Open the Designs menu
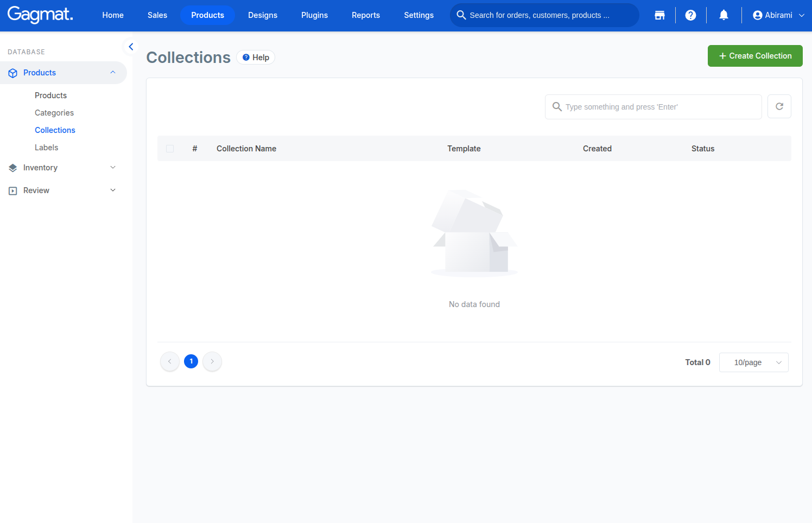The image size is (812, 523). (263, 15)
